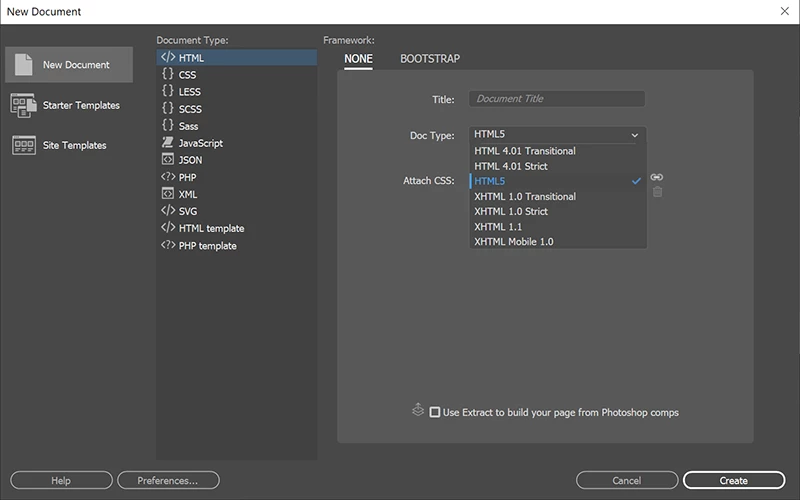Click the XML document type icon
The image size is (800, 500).
[x=167, y=193]
